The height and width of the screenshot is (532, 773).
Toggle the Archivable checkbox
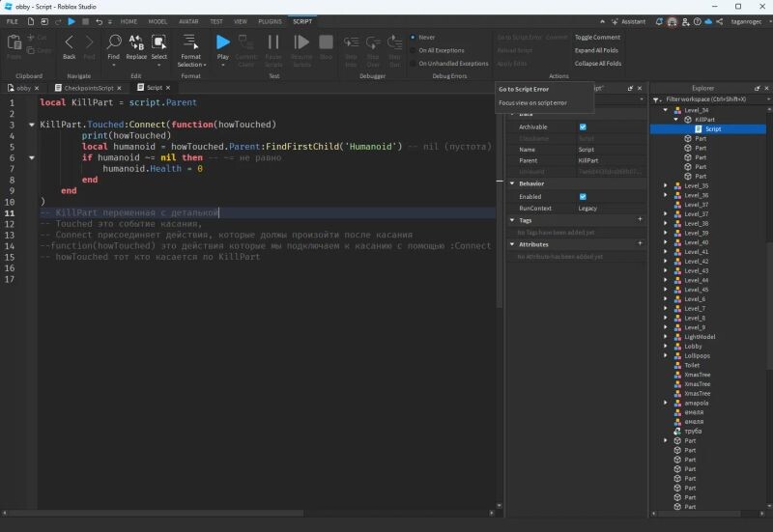(x=583, y=126)
